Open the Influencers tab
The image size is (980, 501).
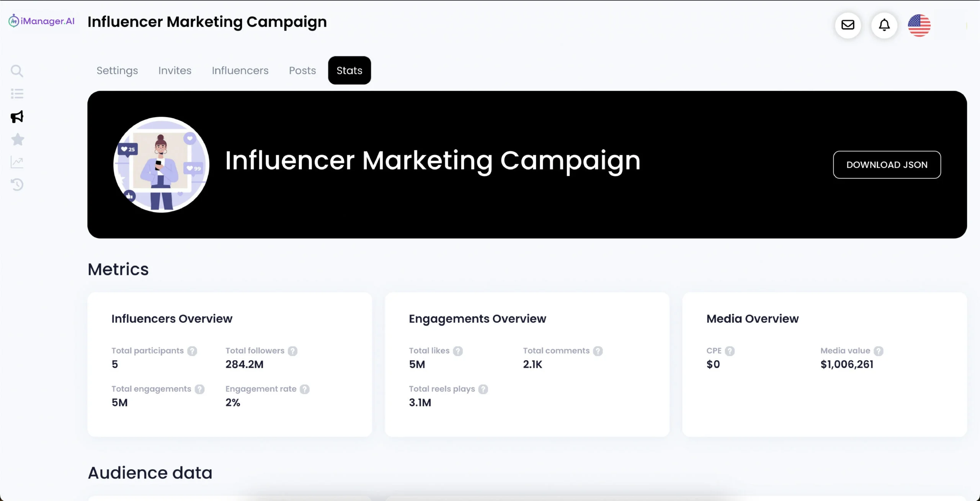(x=240, y=71)
